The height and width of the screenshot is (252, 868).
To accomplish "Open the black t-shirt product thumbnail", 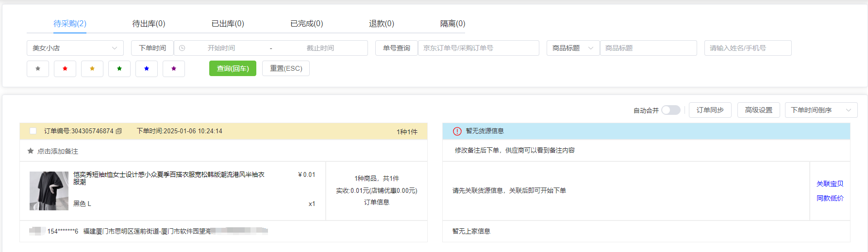I will (x=49, y=190).
